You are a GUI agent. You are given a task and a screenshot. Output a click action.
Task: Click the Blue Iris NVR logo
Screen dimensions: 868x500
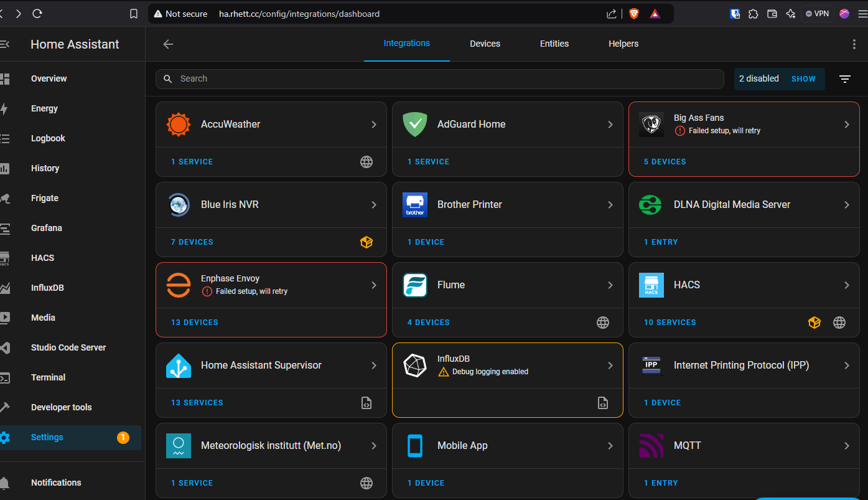[x=179, y=205]
